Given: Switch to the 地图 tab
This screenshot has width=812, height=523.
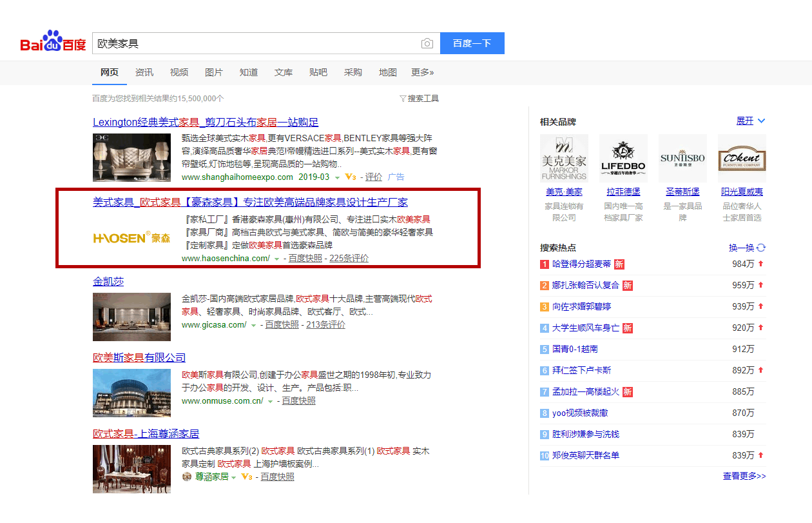Looking at the screenshot, I should coord(388,72).
